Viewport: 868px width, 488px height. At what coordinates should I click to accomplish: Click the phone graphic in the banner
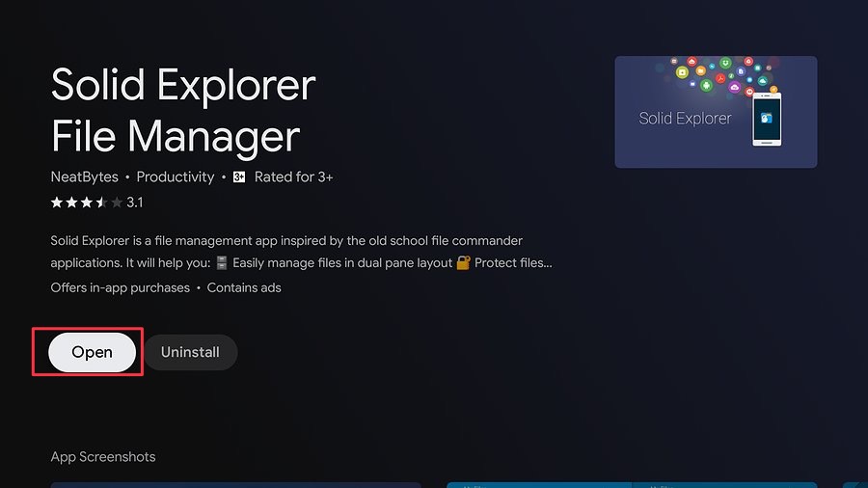(x=767, y=119)
